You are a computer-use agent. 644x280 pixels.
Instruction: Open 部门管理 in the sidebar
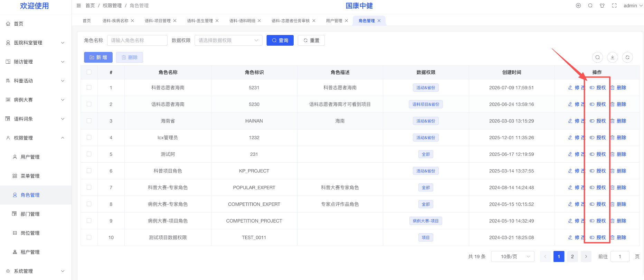(36, 214)
